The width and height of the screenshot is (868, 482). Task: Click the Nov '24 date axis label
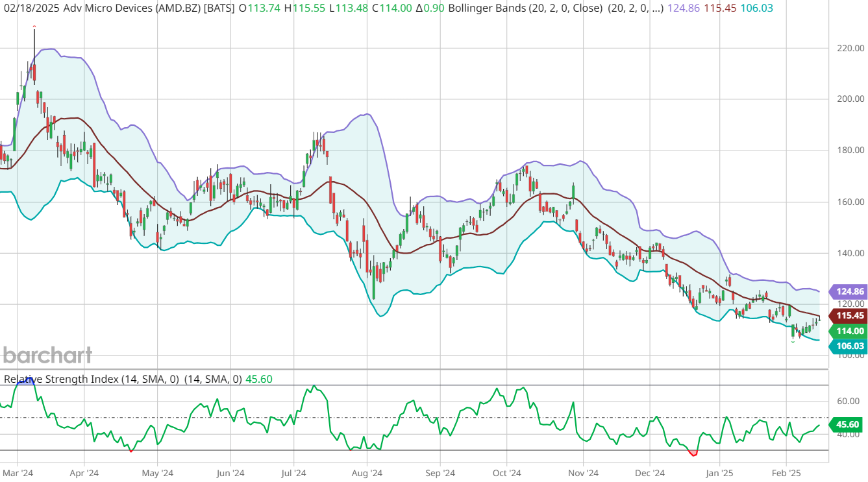(x=582, y=473)
